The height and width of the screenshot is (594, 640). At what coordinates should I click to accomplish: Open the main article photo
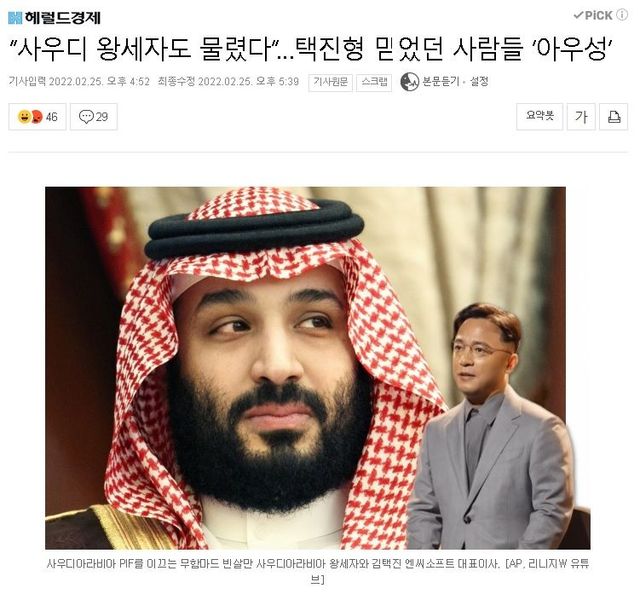(x=318, y=368)
